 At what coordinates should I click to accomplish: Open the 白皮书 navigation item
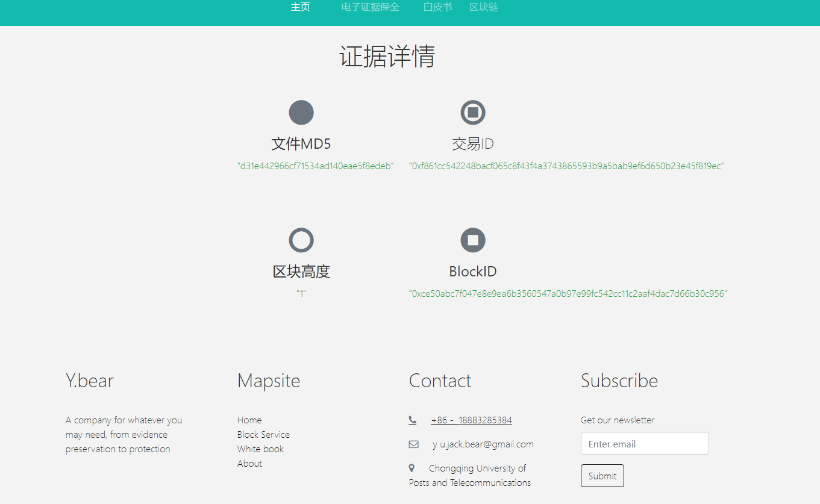point(437,7)
